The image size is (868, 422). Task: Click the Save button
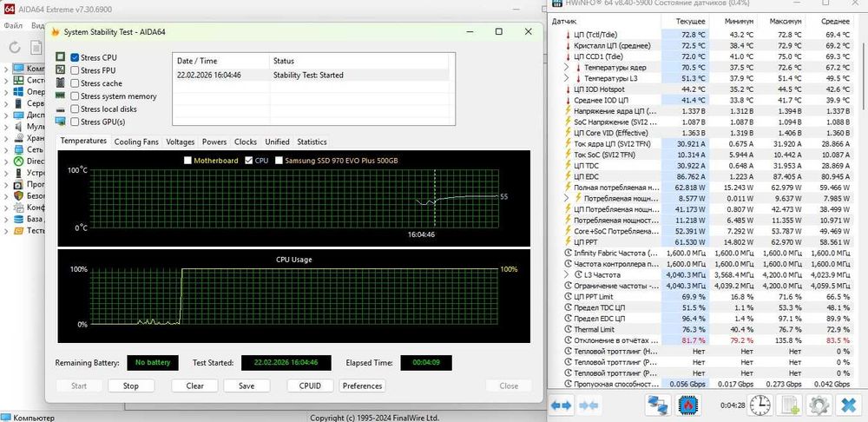[x=247, y=386]
